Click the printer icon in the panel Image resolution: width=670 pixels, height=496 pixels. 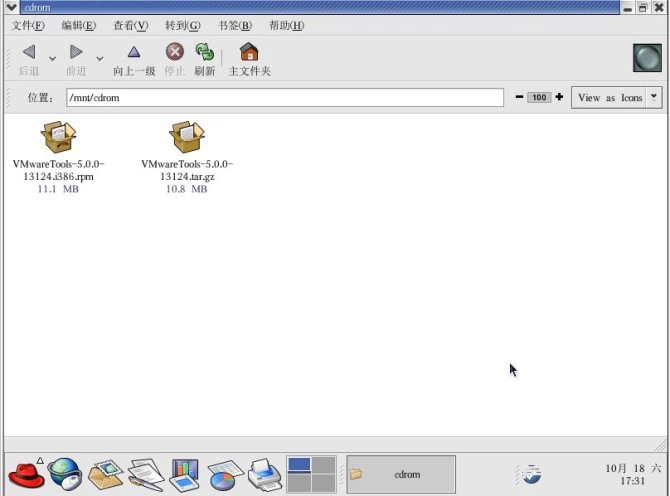264,471
